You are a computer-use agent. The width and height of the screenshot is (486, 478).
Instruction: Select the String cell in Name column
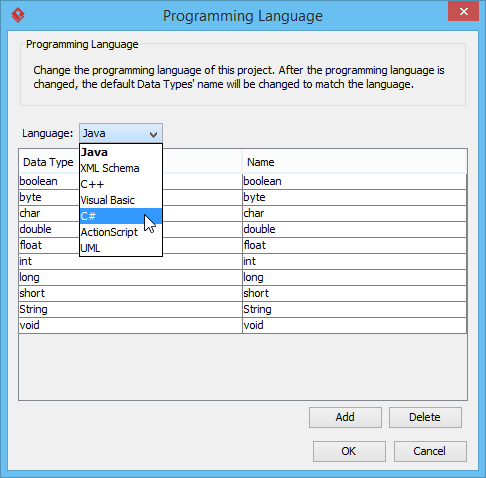(354, 309)
